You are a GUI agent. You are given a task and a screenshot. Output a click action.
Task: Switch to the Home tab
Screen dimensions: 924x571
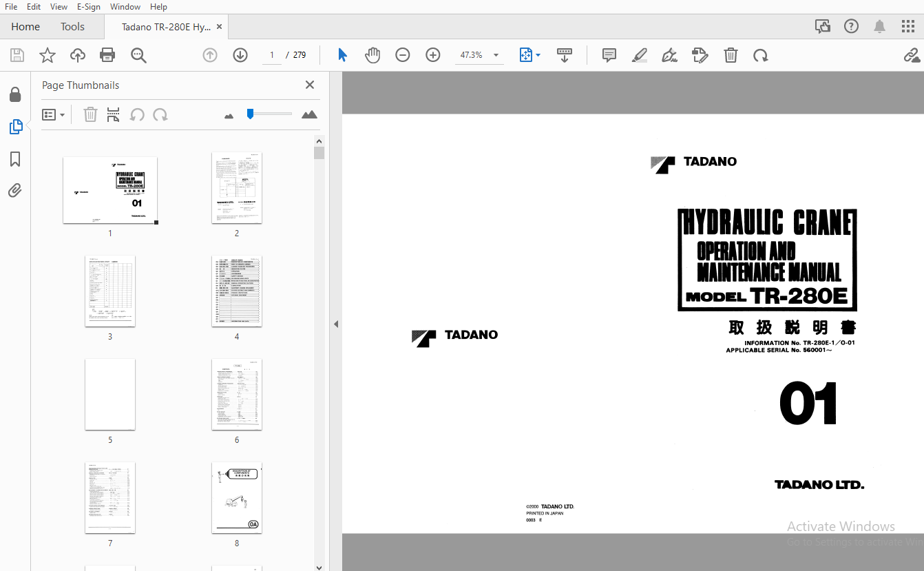coord(25,27)
